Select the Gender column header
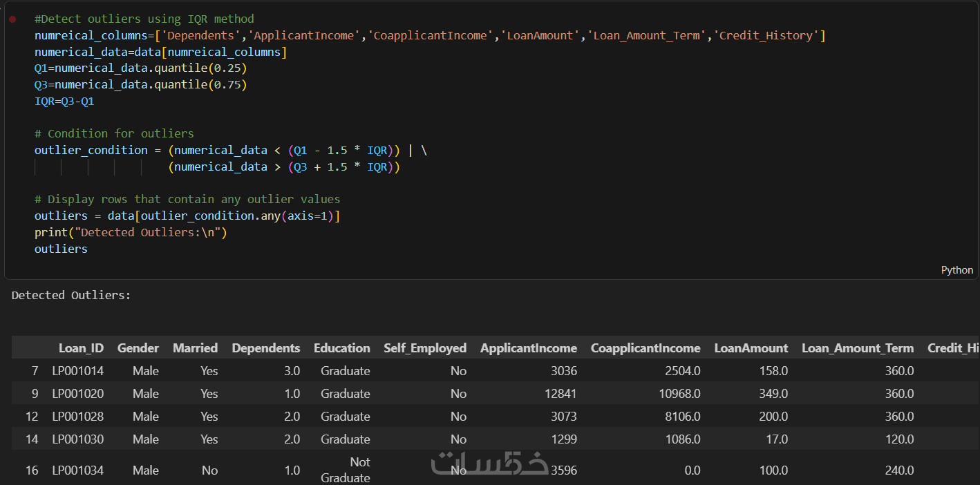 (x=138, y=348)
